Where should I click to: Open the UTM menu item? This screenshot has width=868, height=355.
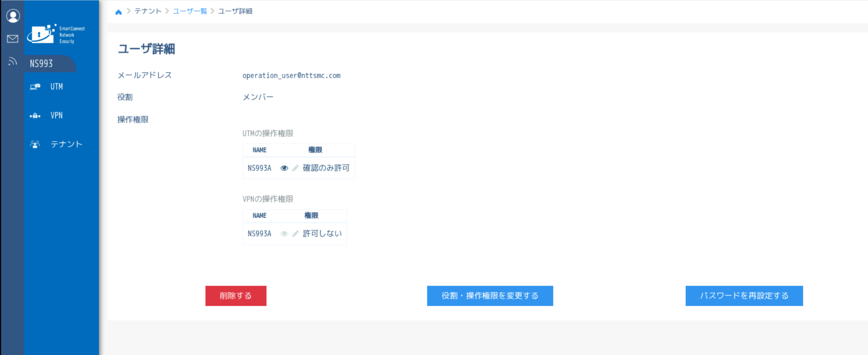[57, 86]
